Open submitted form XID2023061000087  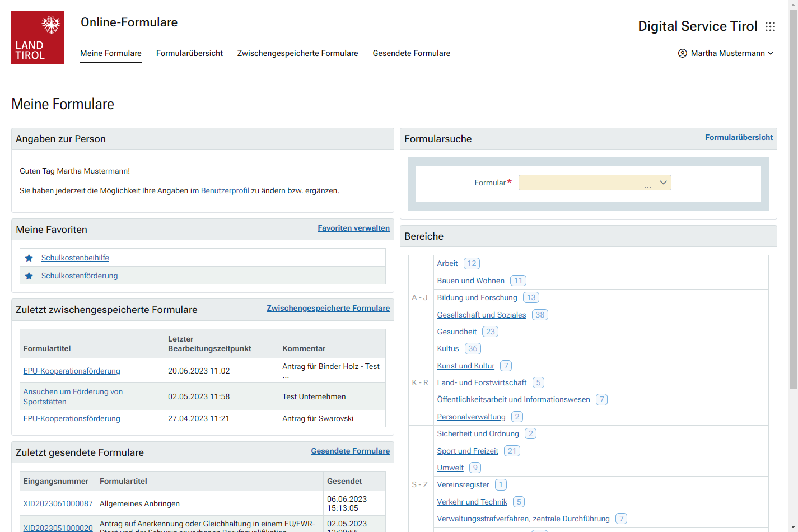pyautogui.click(x=58, y=503)
